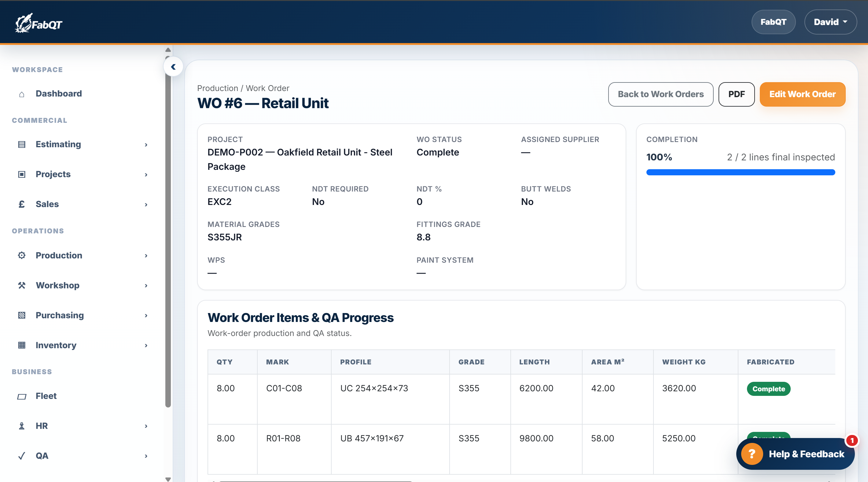868x482 pixels.
Task: Click the HR person icon
Action: point(22,426)
